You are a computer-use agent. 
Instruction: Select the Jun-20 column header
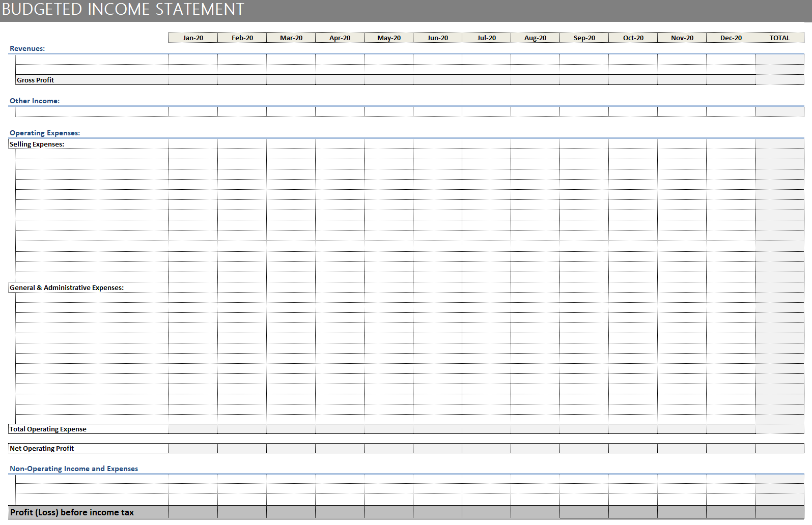(437, 38)
